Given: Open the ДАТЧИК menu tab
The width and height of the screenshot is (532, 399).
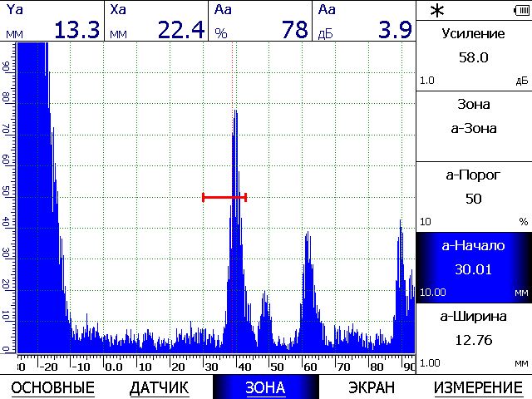Looking at the screenshot, I should point(159,387).
